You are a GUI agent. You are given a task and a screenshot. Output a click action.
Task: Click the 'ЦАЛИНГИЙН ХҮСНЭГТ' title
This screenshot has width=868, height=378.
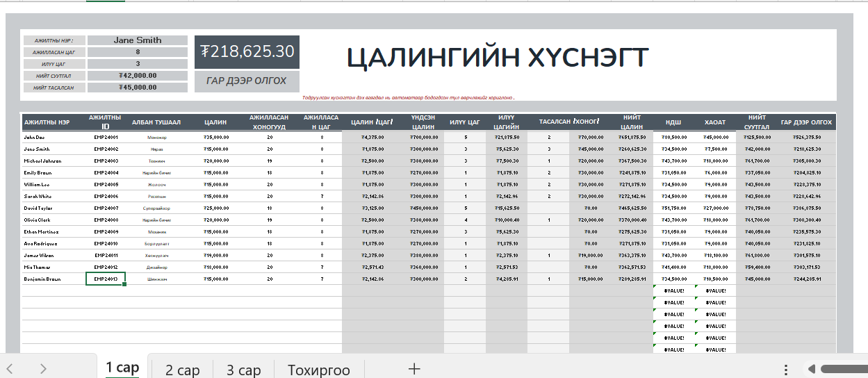pos(498,58)
